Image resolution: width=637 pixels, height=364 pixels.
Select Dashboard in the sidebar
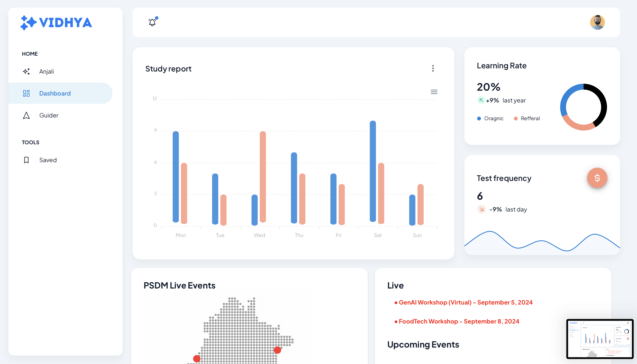tap(55, 93)
